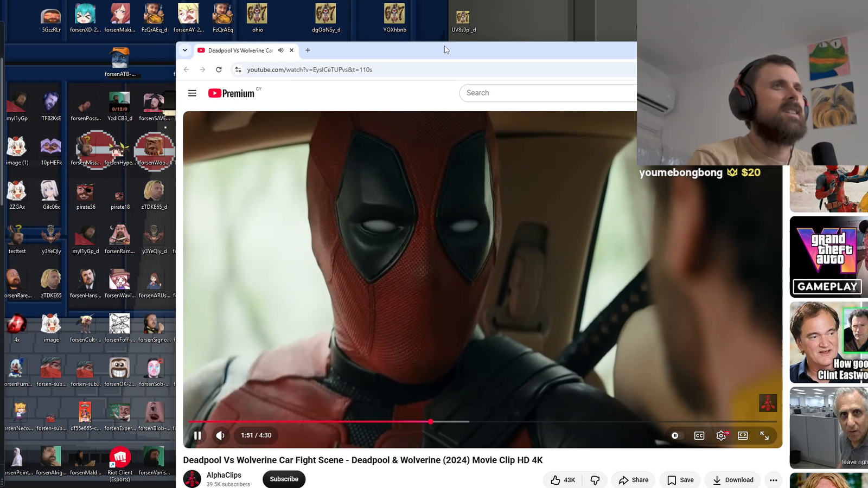Open the office cubicle recommended video thumbnail
The height and width of the screenshot is (488, 868).
(x=829, y=428)
